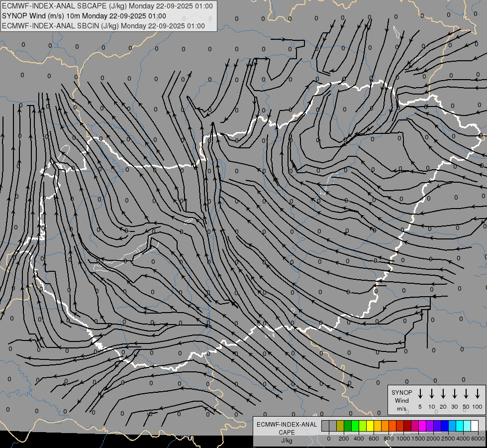The image size is (487, 448).
Task: Click the 5 m/s wind speed label
Action: (x=420, y=407)
